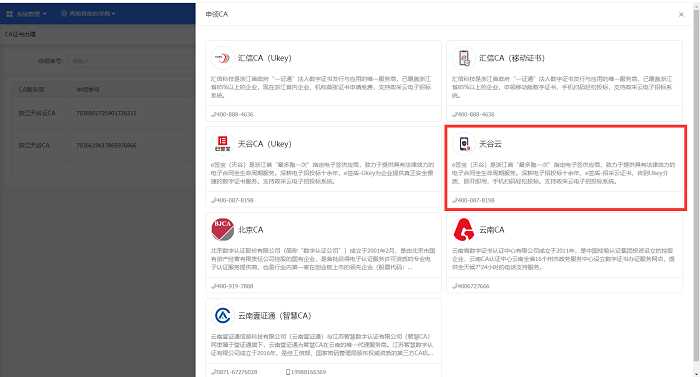The height and width of the screenshot is (377, 700).
Task: Click the location pin icon in the header
Action: coord(64,13)
